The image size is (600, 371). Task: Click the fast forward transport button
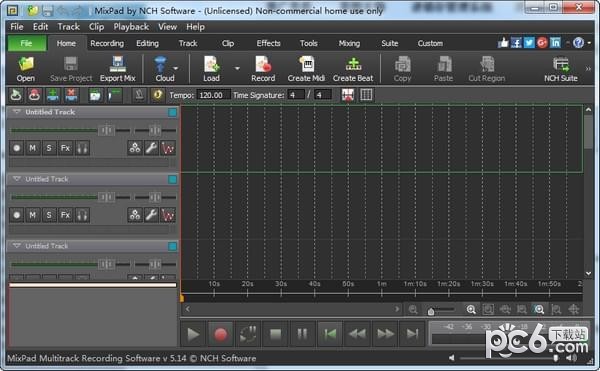pyautogui.click(x=385, y=334)
